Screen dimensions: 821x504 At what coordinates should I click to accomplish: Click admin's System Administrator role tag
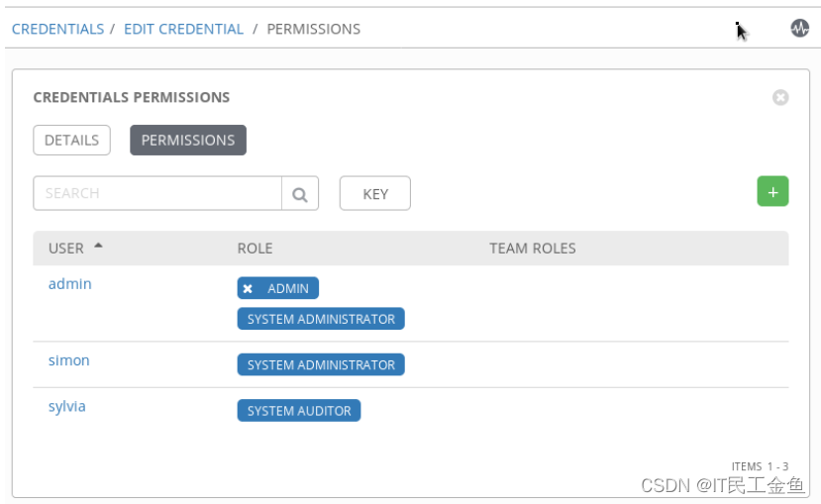coord(321,319)
